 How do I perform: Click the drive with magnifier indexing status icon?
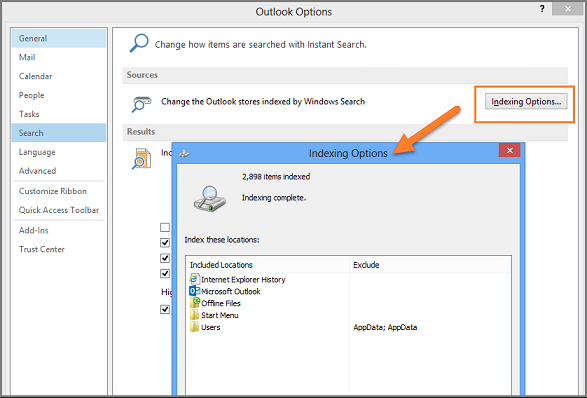tap(210, 199)
